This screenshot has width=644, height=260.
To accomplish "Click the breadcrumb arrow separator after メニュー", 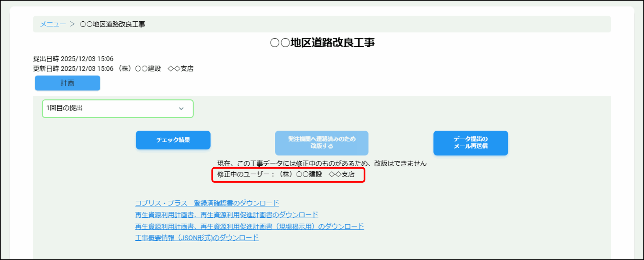I will tap(72, 24).
